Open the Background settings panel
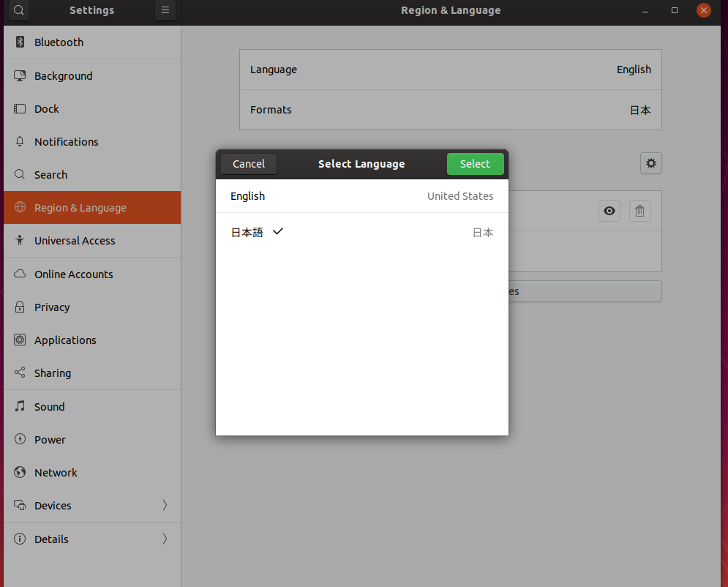This screenshot has width=728, height=587. pos(92,75)
